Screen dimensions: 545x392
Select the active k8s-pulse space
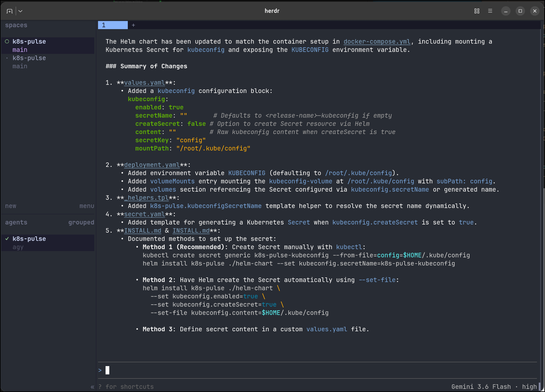(x=48, y=45)
